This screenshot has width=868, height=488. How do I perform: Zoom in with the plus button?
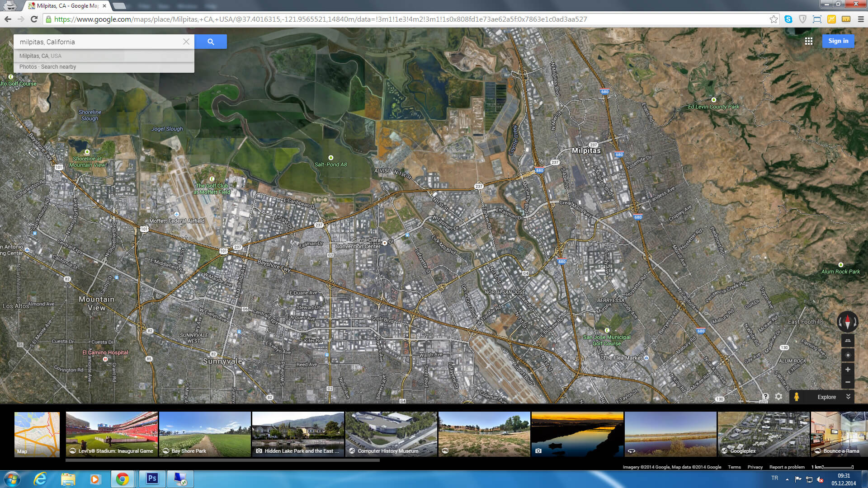tap(848, 370)
